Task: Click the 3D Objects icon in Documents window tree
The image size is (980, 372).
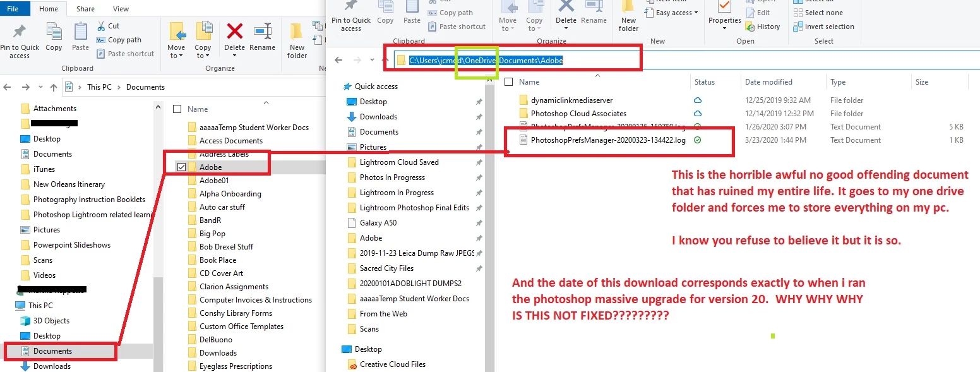Action: tap(25, 321)
